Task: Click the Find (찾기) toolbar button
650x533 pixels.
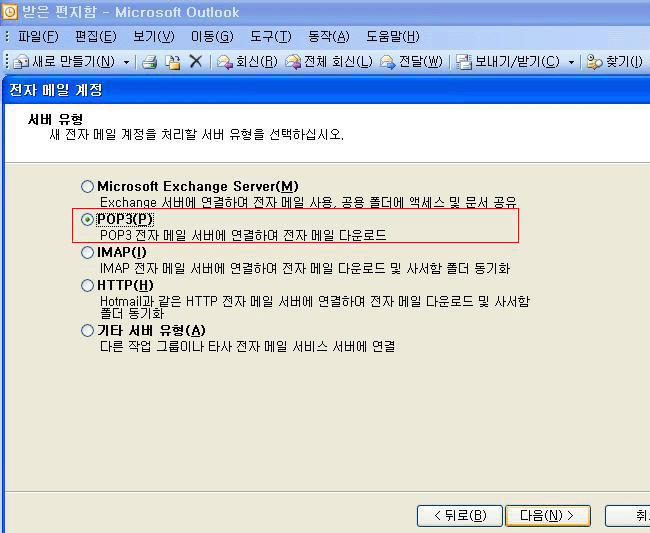Action: click(615, 62)
